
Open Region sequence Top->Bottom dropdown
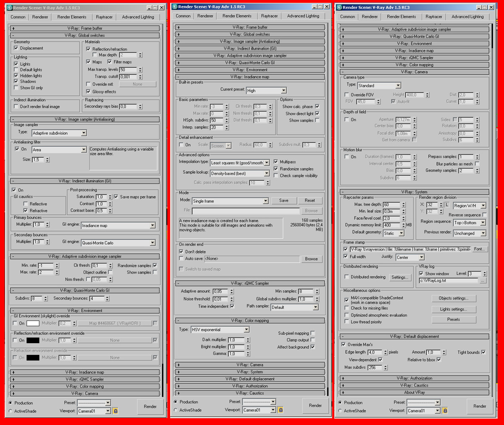pyautogui.click(x=470, y=223)
